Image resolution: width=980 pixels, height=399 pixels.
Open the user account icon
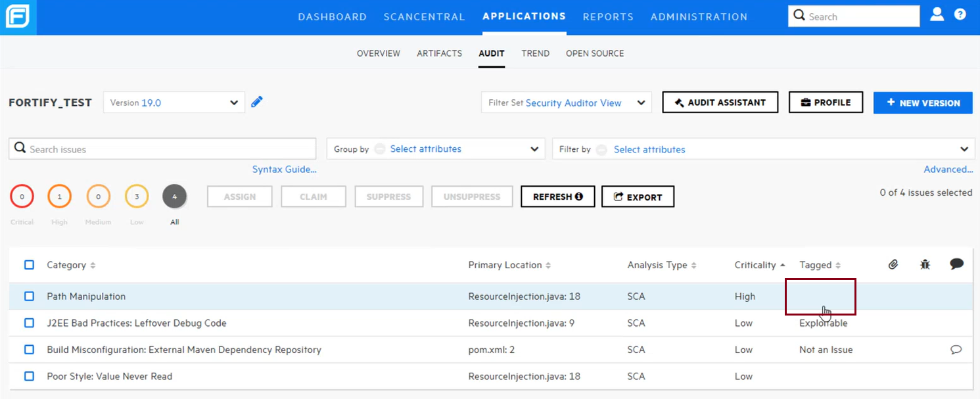937,14
